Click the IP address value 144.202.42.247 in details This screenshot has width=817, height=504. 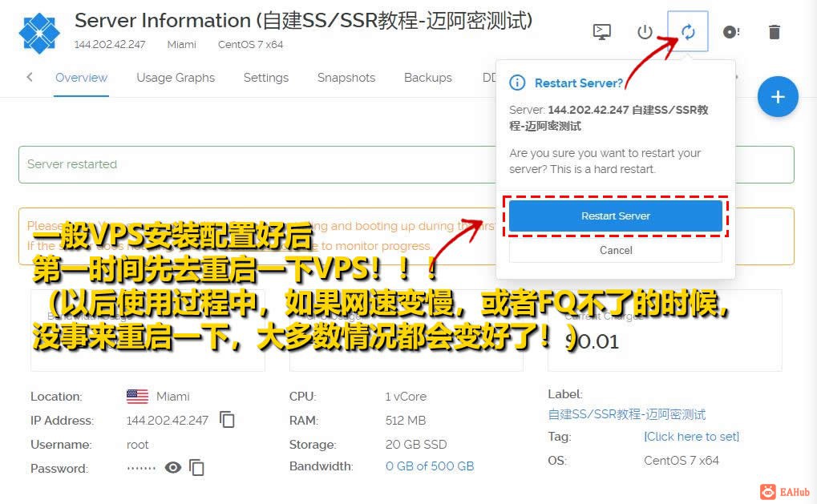pyautogui.click(x=168, y=420)
